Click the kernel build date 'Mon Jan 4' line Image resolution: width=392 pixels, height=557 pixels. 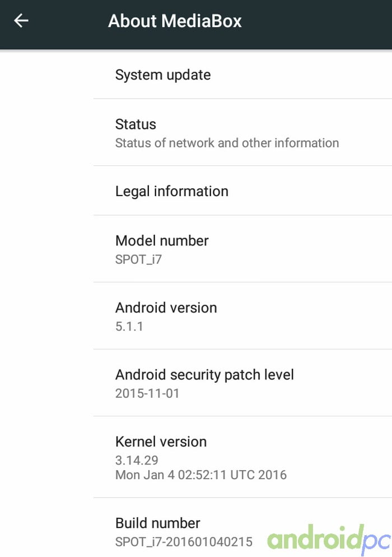[200, 475]
